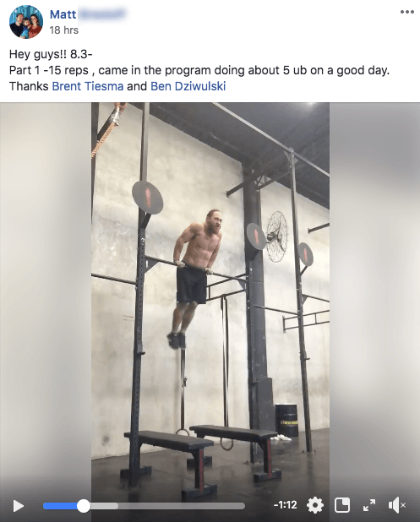Click the remaining time -1:12 display
The width and height of the screenshot is (420, 522).
pyautogui.click(x=285, y=505)
